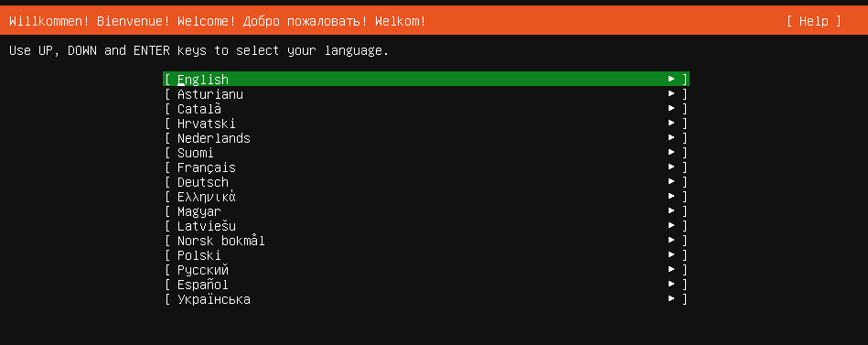Choose Español from the language list

click(x=425, y=285)
